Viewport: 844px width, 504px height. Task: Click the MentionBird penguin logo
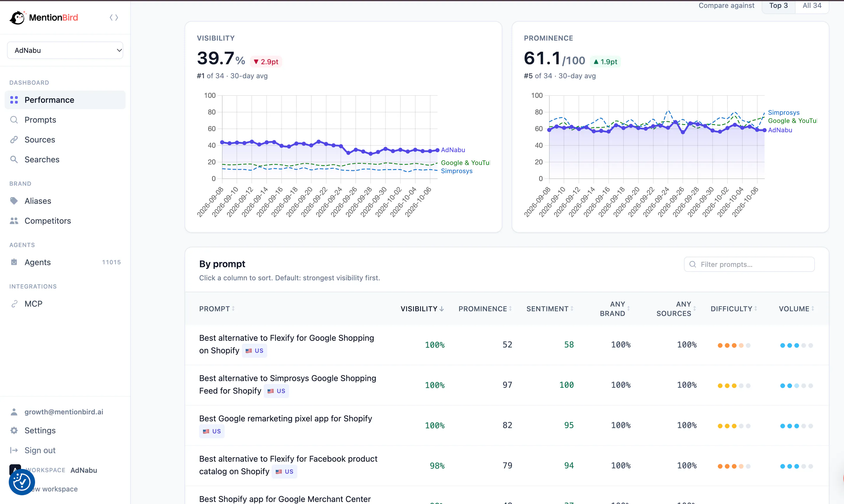(x=18, y=17)
